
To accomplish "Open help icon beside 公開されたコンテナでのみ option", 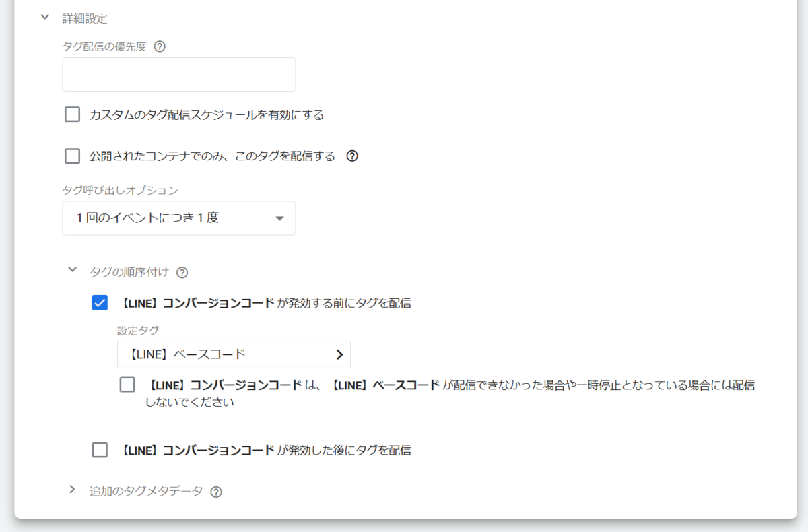I will (x=352, y=156).
